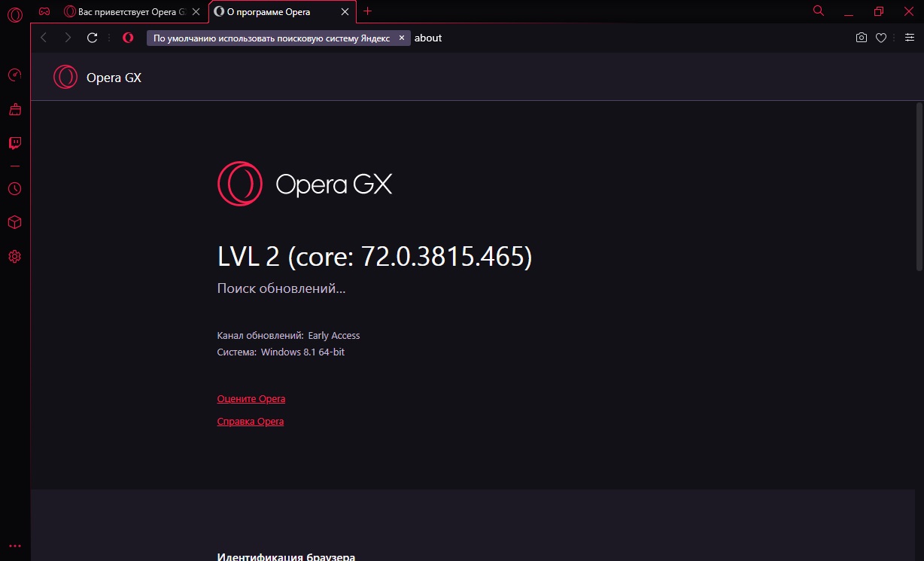Viewport: 924px width, 561px height.
Task: Restore down the browser window
Action: (x=879, y=11)
